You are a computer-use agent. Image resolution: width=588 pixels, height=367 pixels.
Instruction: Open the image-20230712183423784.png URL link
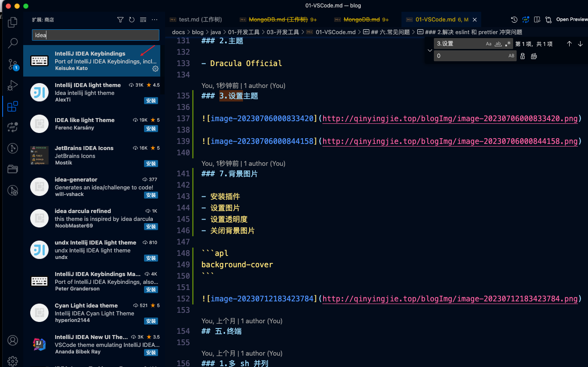[x=450, y=299]
